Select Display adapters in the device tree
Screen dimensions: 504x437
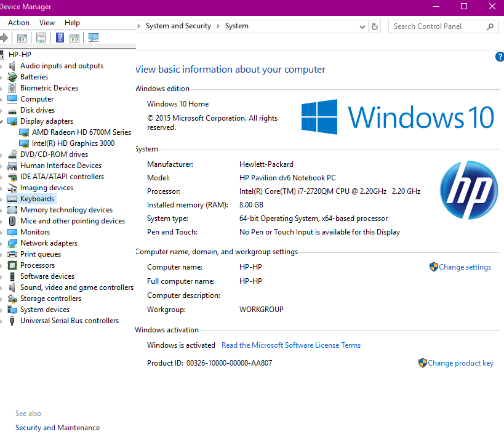pos(47,121)
